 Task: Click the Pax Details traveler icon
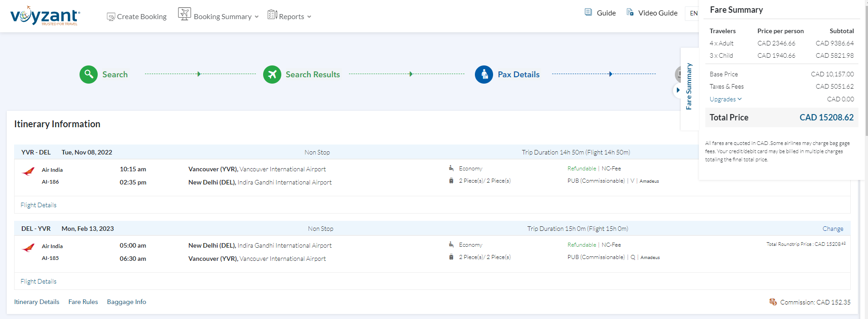484,75
